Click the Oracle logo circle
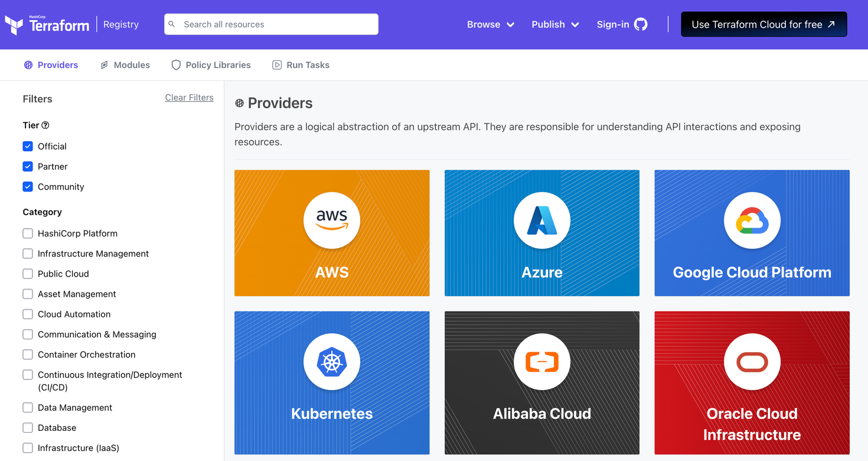The height and width of the screenshot is (461, 868). 752,362
